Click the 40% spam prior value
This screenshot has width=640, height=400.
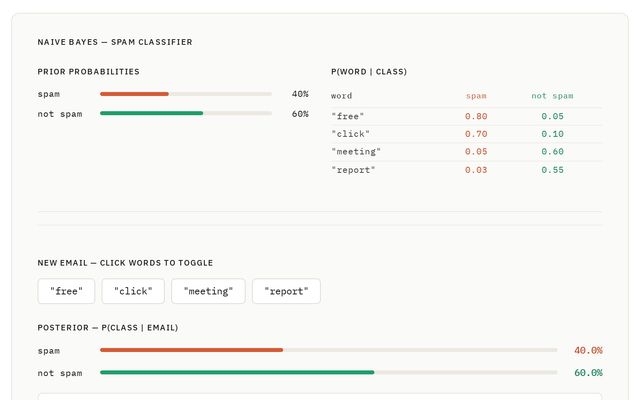pyautogui.click(x=300, y=94)
